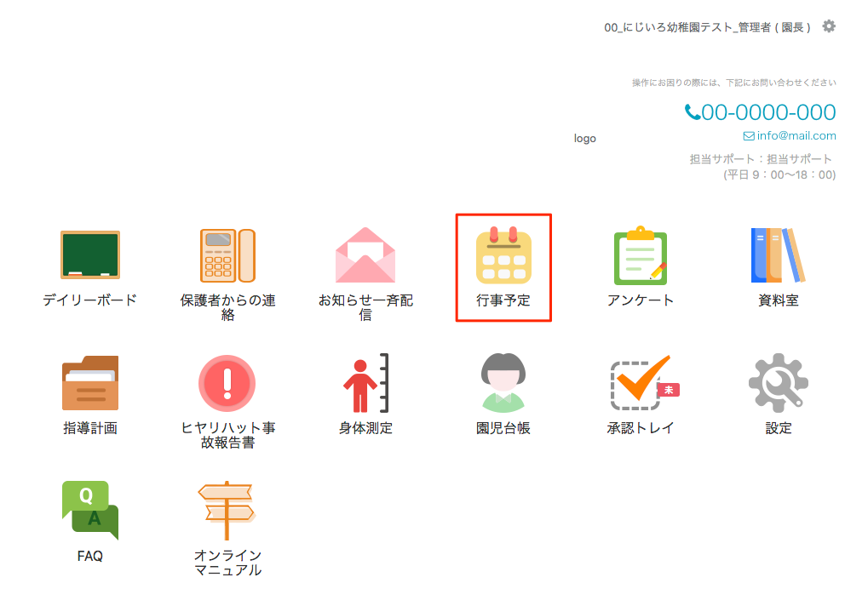Click the 行事予定 calendar icon
868x606 pixels.
tap(503, 255)
